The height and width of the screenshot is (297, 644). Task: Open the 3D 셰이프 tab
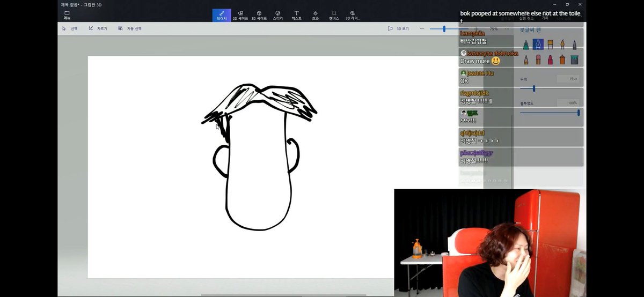(259, 15)
